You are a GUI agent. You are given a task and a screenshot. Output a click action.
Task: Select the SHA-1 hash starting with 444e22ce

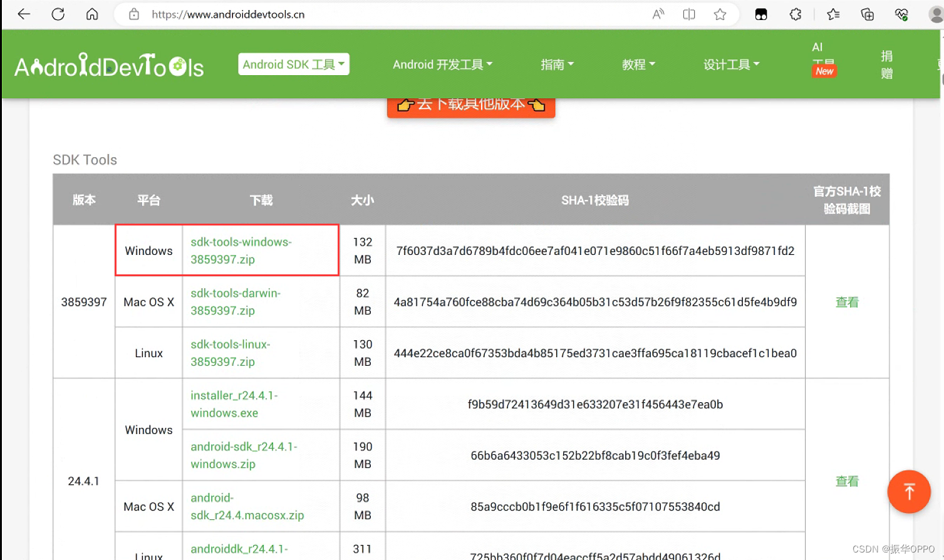[595, 353]
